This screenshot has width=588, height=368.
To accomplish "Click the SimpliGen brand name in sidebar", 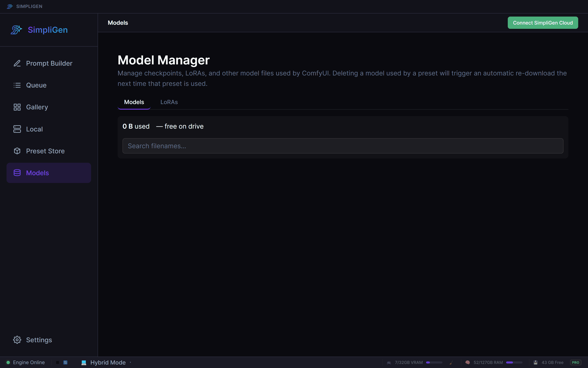I will point(48,30).
